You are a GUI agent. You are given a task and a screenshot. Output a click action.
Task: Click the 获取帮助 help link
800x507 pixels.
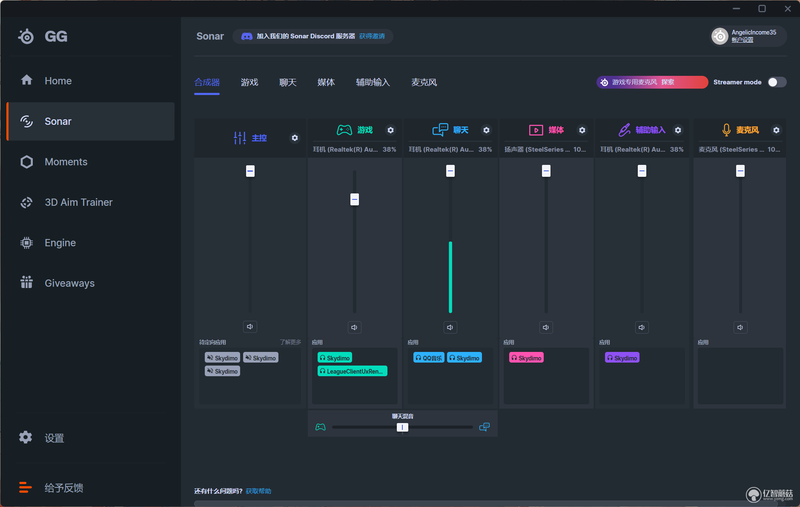coord(258,491)
